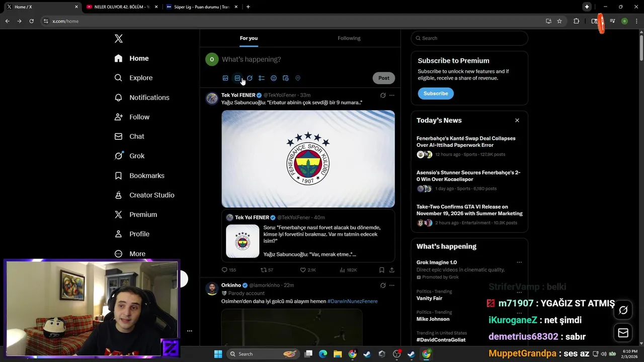The image size is (644, 362).
Task: Go back in the browser
Action: 8,21
